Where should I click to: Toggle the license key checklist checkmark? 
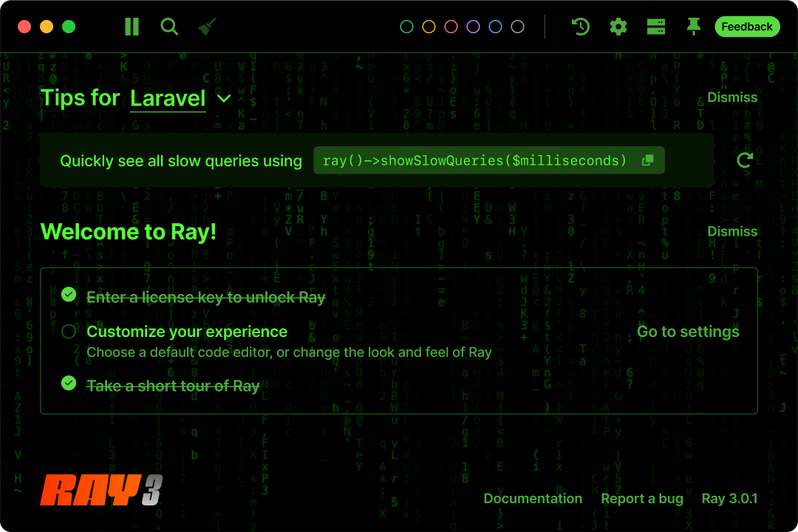[x=69, y=295]
